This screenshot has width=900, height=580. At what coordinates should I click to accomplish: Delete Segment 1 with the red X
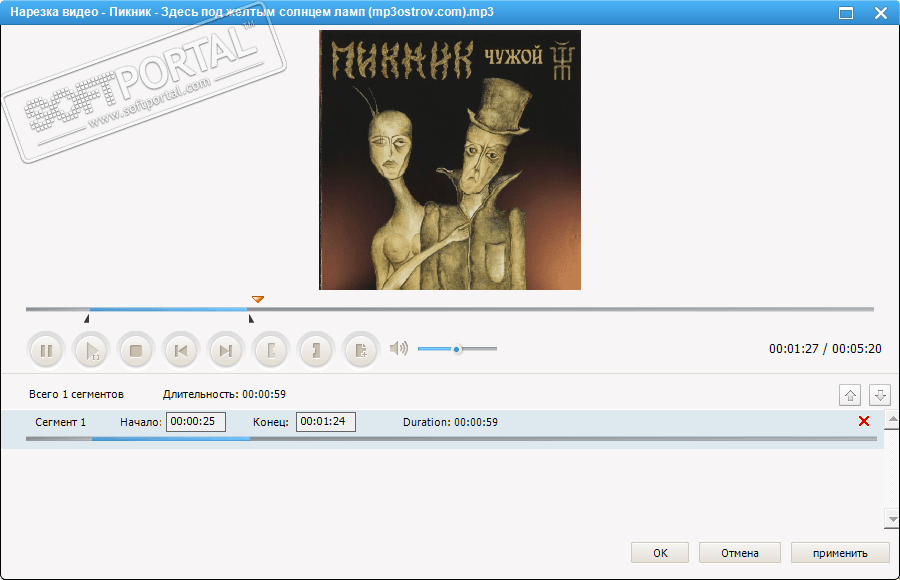(x=864, y=421)
